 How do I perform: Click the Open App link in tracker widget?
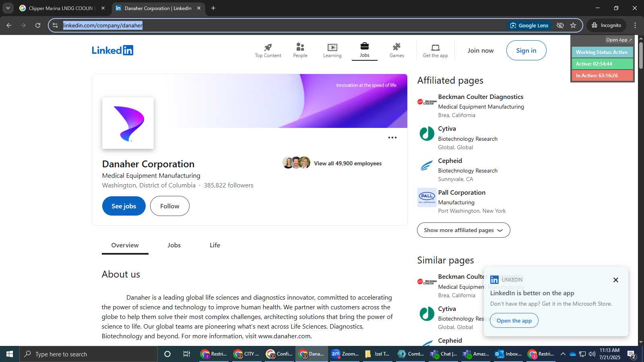[x=619, y=40]
